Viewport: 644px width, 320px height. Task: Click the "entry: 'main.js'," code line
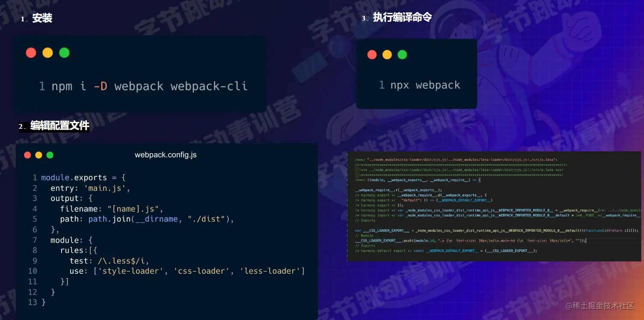[x=90, y=188]
